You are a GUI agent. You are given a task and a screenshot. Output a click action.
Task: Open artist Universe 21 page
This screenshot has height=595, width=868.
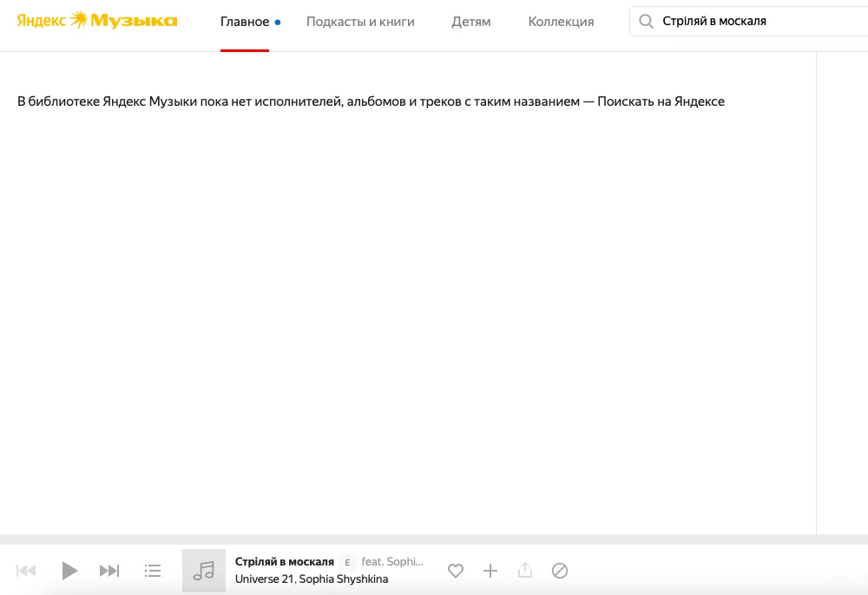(x=264, y=579)
